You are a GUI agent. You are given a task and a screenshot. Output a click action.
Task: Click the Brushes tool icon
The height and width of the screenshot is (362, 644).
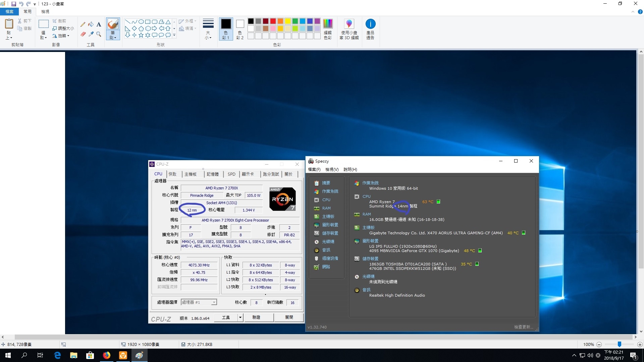[x=113, y=24]
